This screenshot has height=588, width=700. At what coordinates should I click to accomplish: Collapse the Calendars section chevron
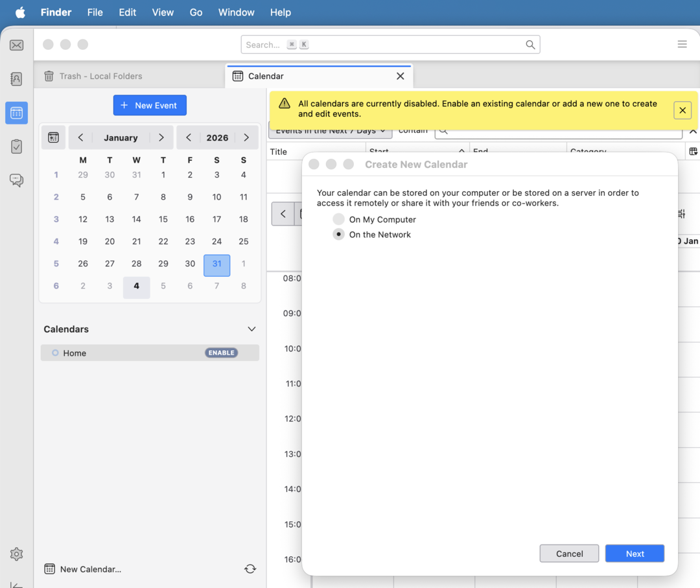pos(251,329)
